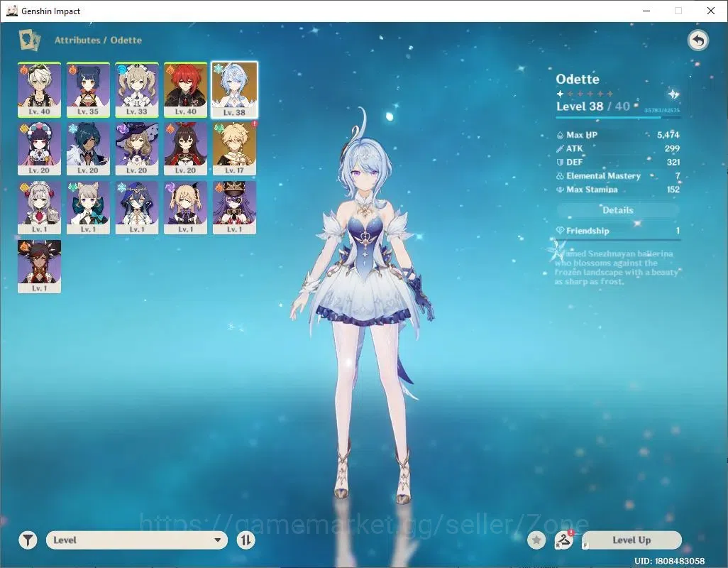Select the white-haired geo character Lv. 40
The width and height of the screenshot is (728, 568).
click(x=40, y=89)
